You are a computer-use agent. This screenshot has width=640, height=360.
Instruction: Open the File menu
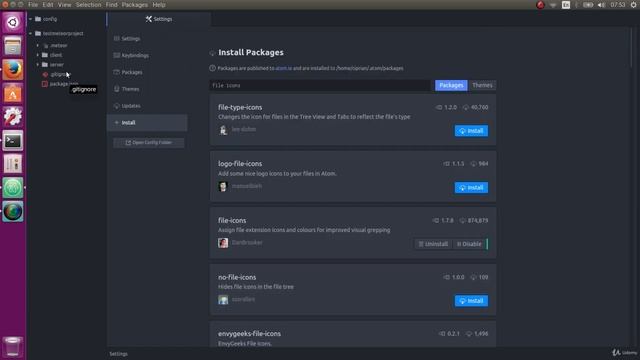point(33,5)
